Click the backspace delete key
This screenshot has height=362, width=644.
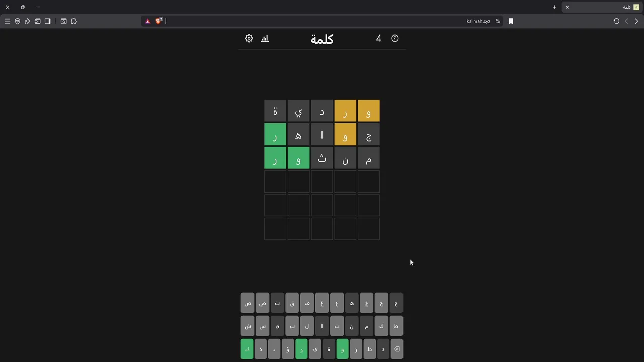click(x=397, y=349)
